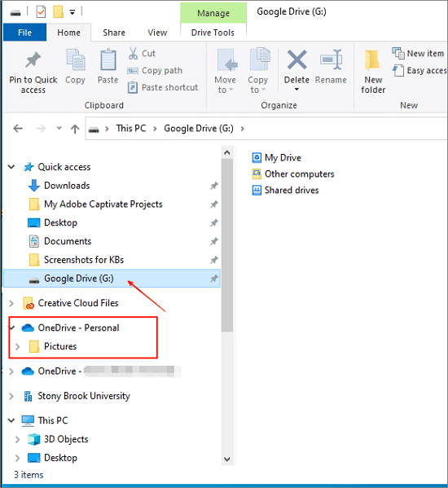
Task: Click chevron after Google Drive (G:) breadcrumb
Action: [243, 129]
